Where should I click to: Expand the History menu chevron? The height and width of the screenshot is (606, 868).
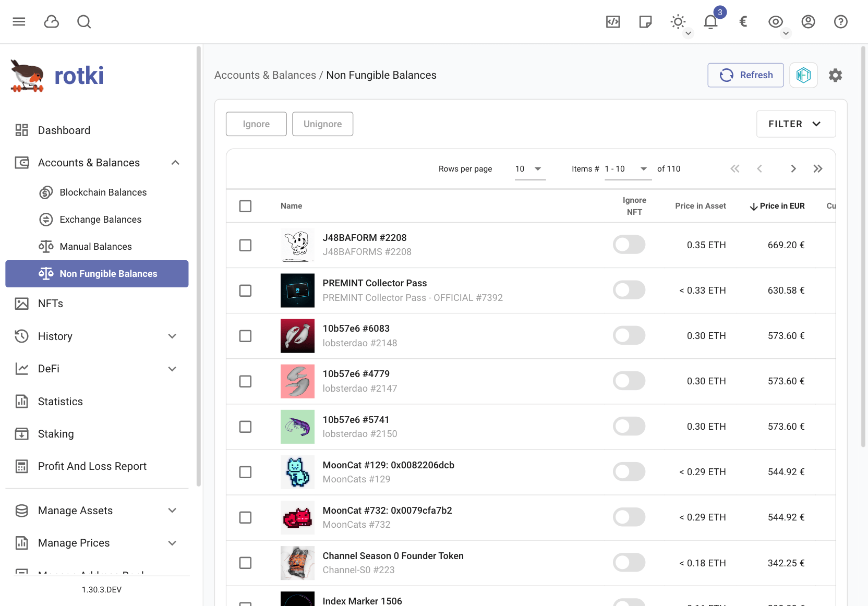[172, 336]
